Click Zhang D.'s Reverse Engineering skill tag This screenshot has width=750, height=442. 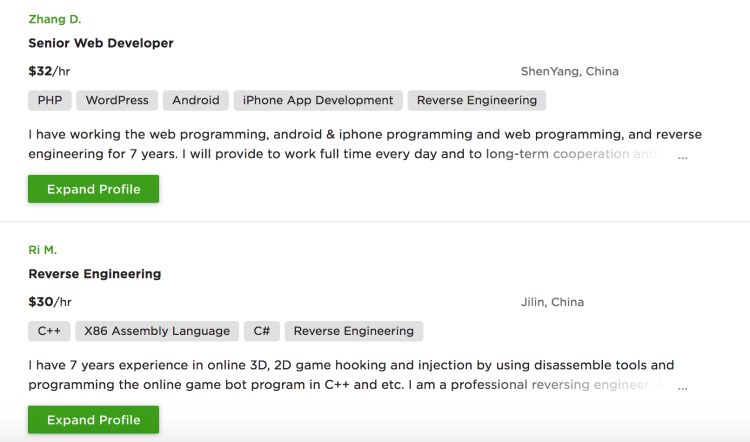coord(477,100)
